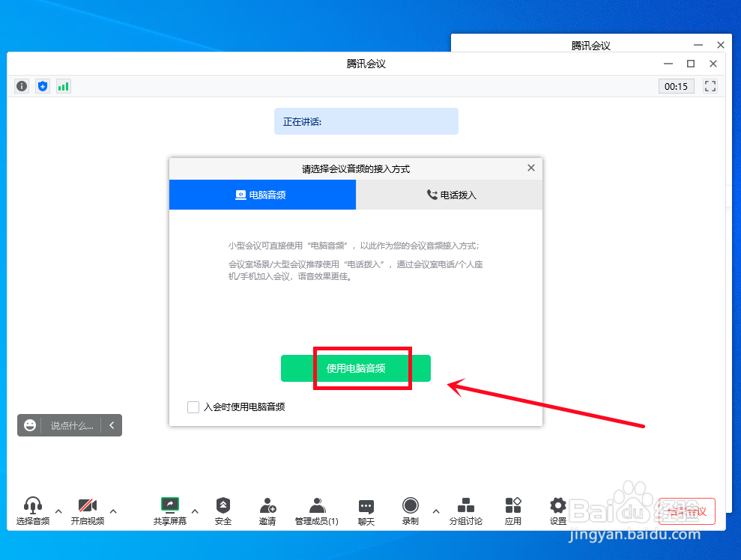
Task: Expand recording options arrow next to 录制
Action: click(436, 511)
